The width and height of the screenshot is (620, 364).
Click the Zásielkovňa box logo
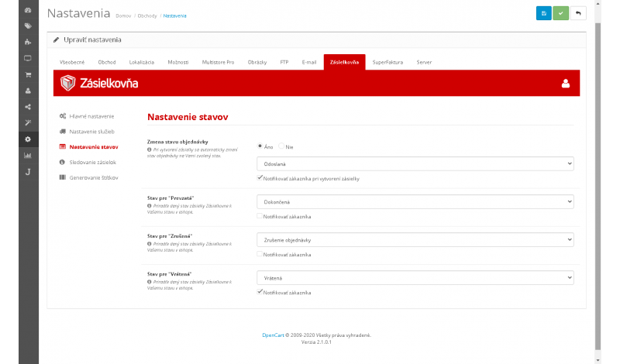point(67,83)
